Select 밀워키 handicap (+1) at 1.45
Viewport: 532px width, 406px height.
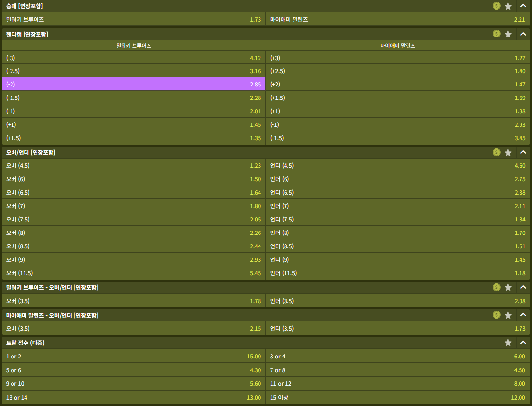(134, 124)
